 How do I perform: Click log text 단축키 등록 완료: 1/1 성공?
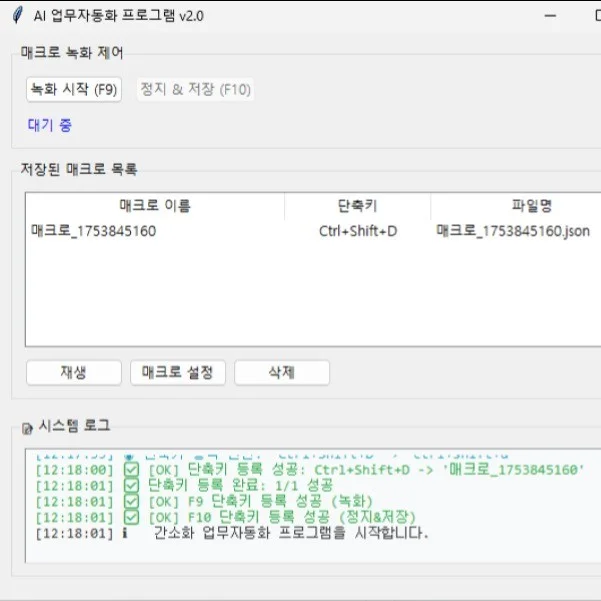point(240,486)
